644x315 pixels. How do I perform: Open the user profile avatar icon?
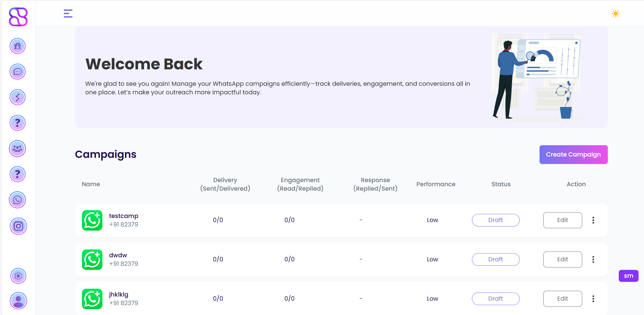click(18, 301)
